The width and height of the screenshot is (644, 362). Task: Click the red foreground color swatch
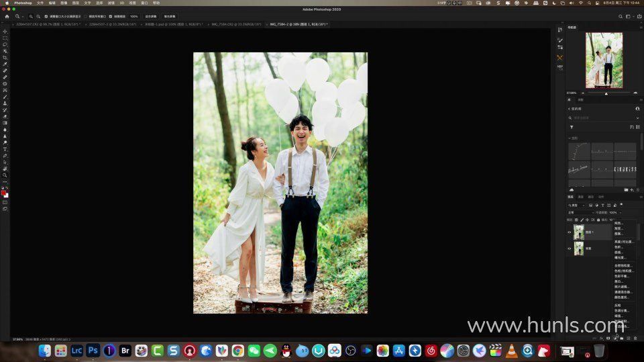coord(4,193)
